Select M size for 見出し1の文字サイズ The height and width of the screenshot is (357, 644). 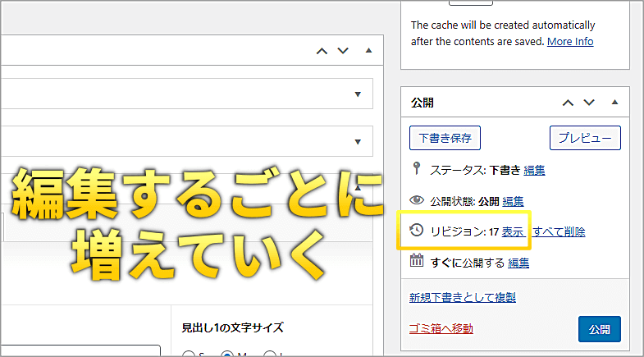226,354
